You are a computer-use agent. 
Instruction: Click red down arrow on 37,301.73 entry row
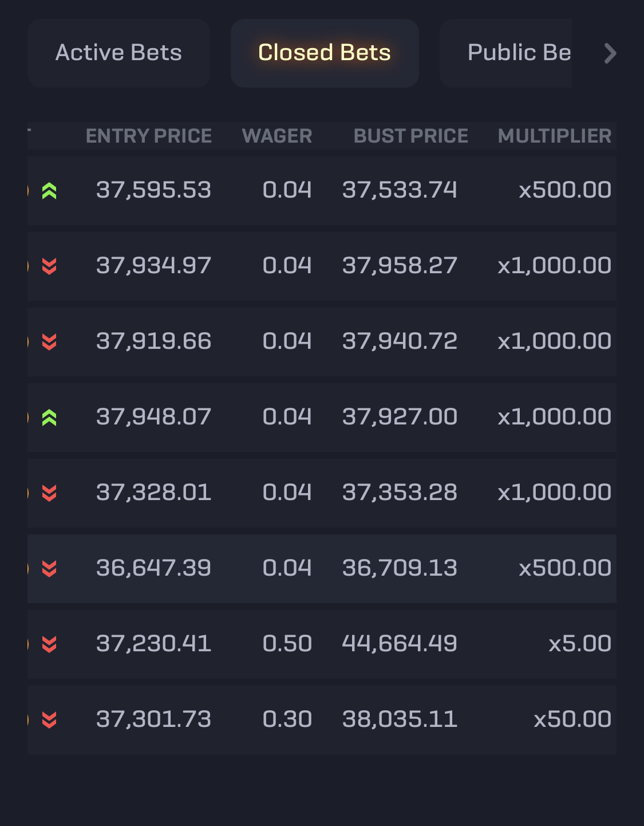pyautogui.click(x=49, y=720)
